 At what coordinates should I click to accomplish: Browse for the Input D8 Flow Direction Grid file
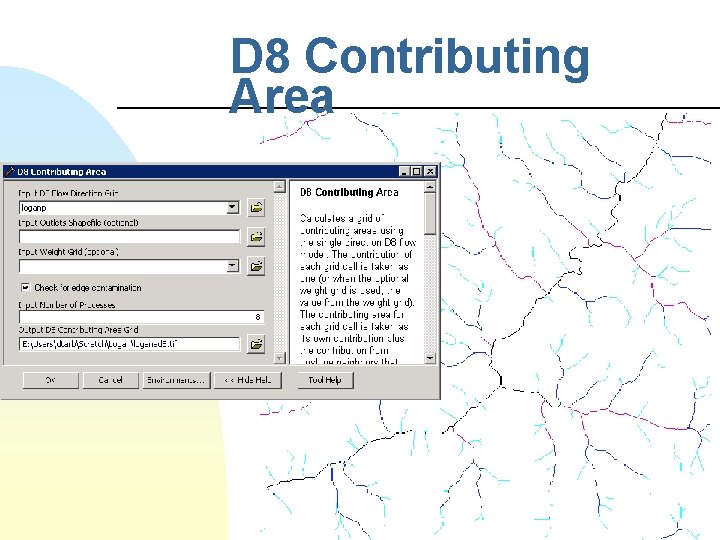(256, 208)
